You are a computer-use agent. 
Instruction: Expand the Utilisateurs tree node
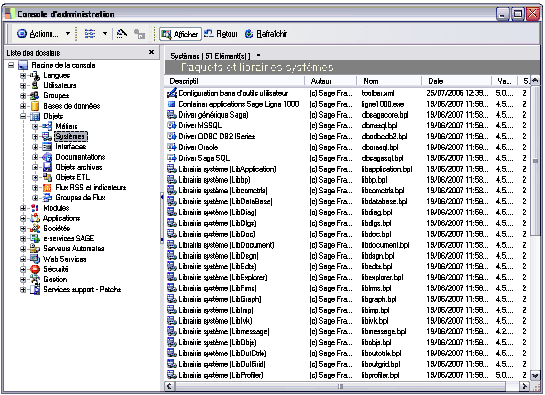[x=23, y=86]
